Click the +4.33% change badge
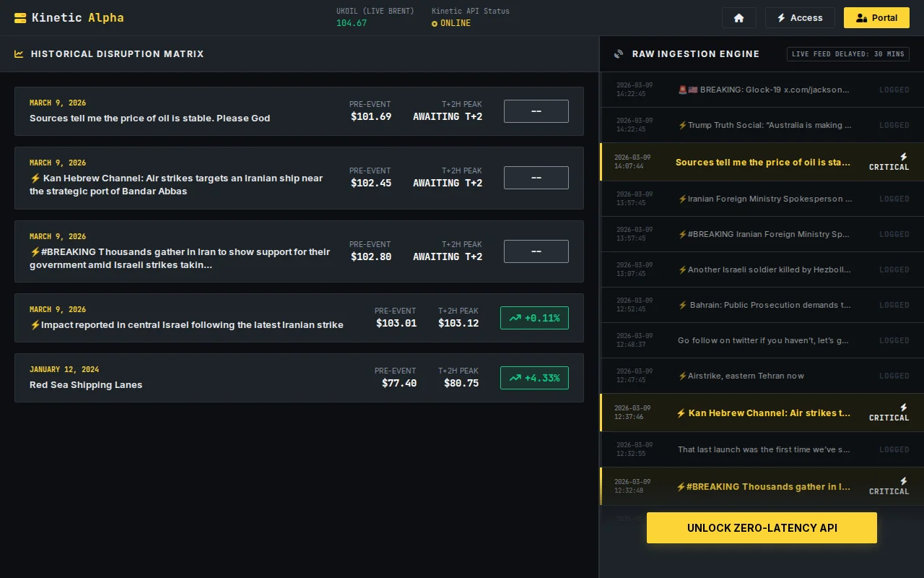The width and height of the screenshot is (924, 578). [534, 378]
